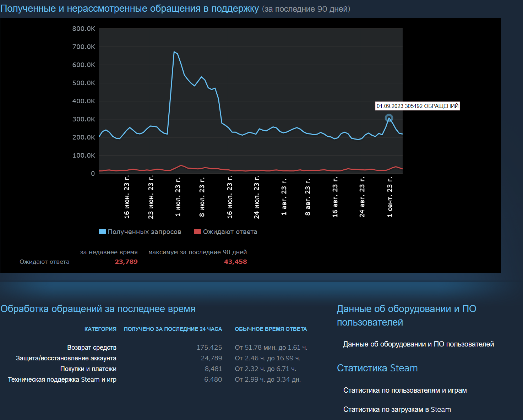Open 'Статистика по пользователям и играм' link
The image size is (523, 420).
coord(405,390)
